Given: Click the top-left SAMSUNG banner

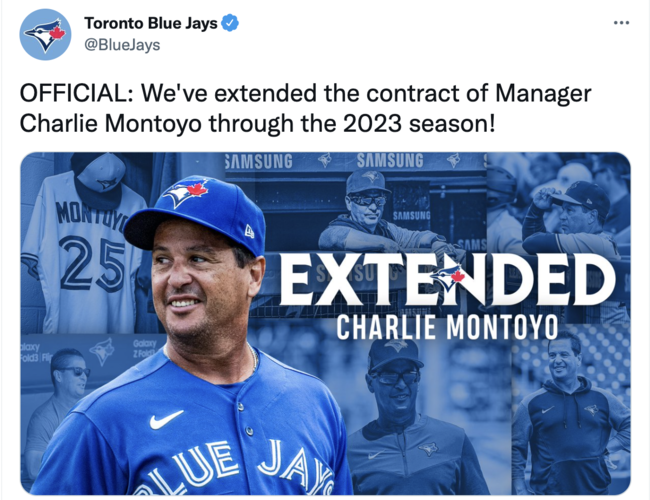Looking at the screenshot, I should [259, 161].
